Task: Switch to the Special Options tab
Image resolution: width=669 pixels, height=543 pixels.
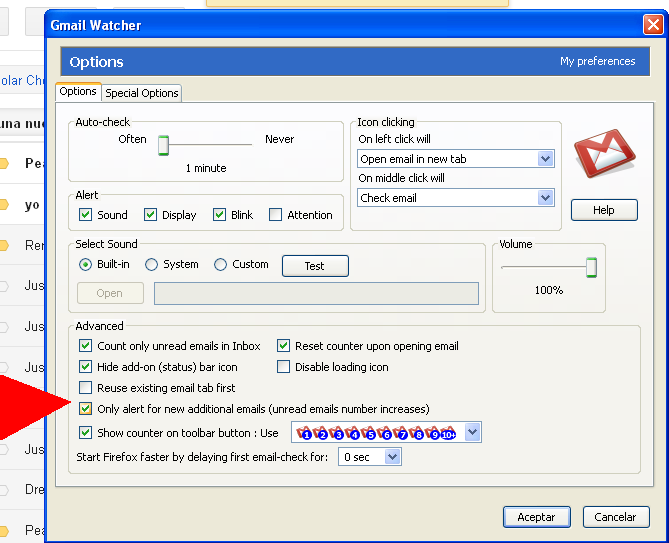Action: click(142, 93)
